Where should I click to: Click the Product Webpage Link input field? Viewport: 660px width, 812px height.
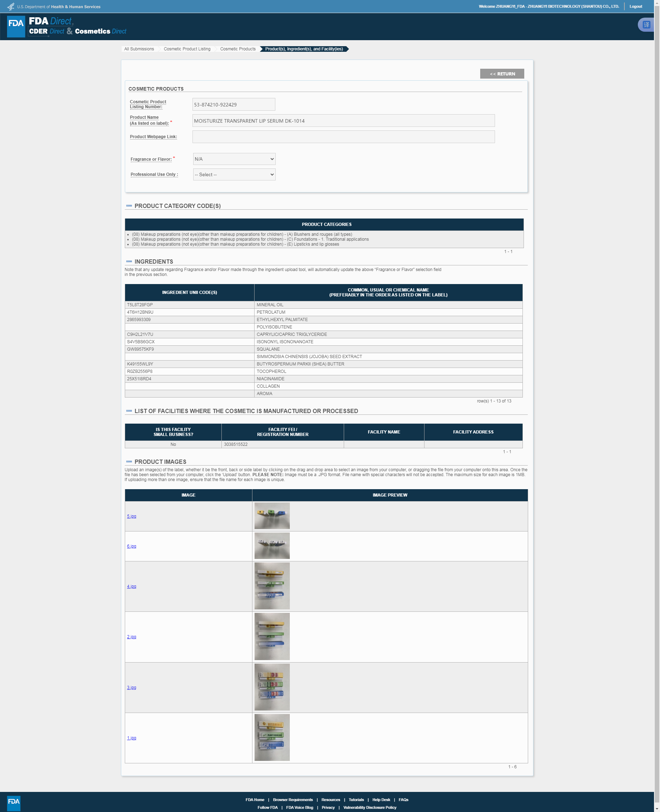[x=343, y=137]
